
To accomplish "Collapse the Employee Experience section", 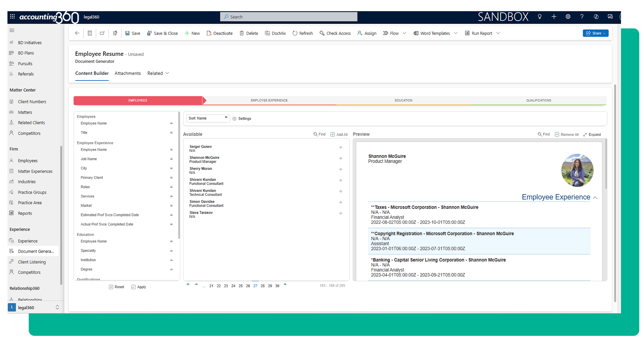I will click(x=595, y=198).
